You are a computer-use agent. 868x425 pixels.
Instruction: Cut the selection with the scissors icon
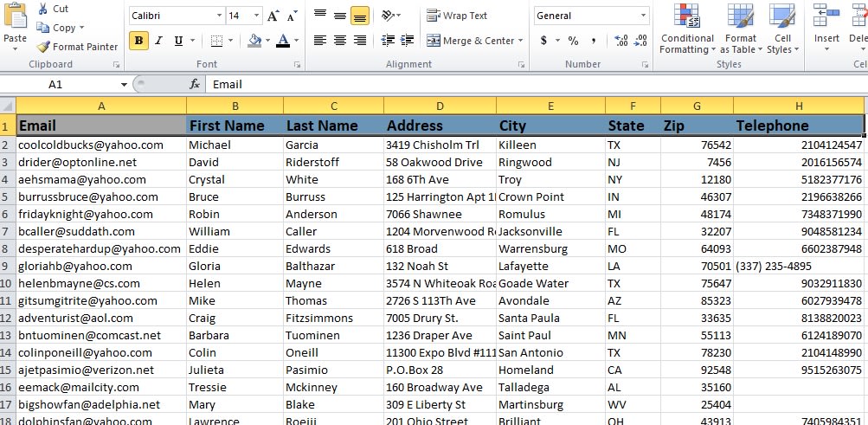43,9
